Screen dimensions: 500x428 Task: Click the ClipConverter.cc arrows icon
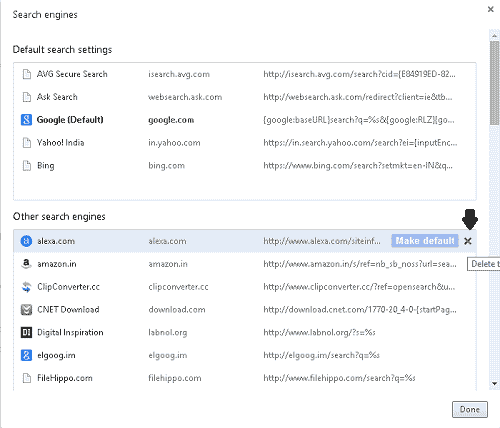pos(26,287)
